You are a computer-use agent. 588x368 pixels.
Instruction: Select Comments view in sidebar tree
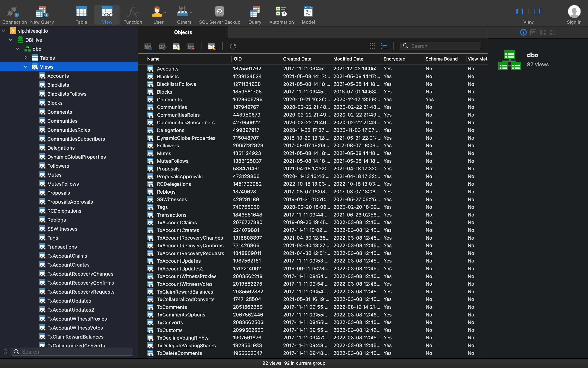tap(60, 112)
